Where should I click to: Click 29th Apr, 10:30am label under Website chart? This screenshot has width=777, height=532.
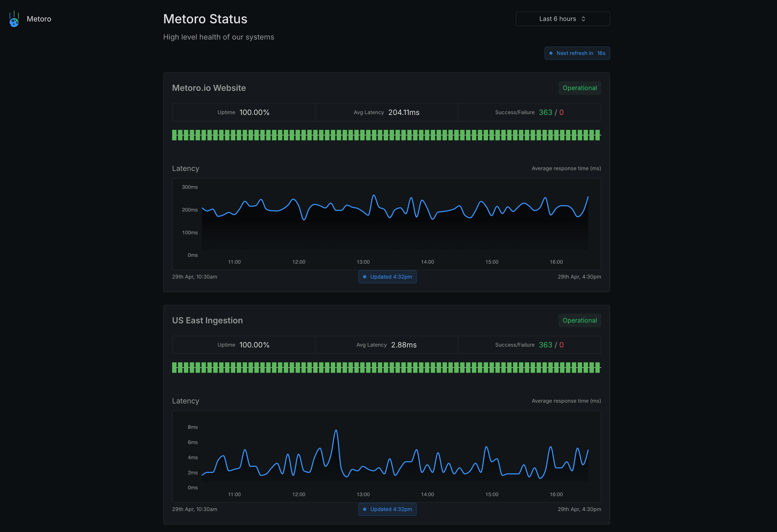click(195, 277)
